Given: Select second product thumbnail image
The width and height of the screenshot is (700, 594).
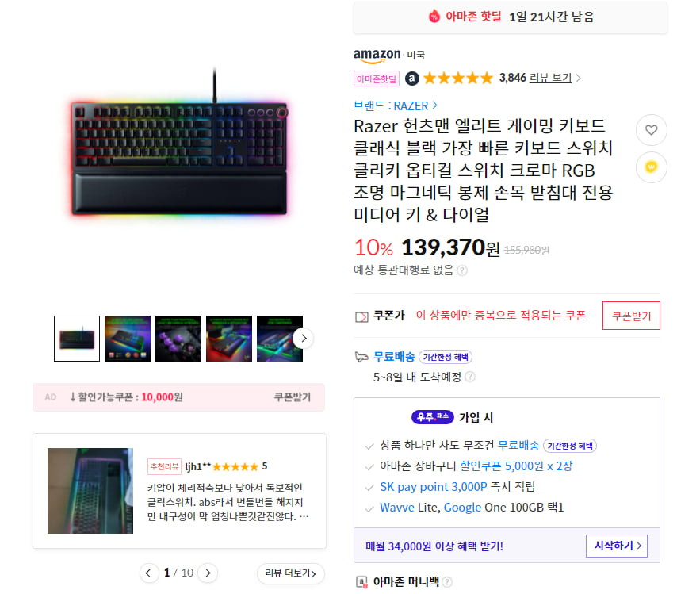Looking at the screenshot, I should (x=128, y=339).
